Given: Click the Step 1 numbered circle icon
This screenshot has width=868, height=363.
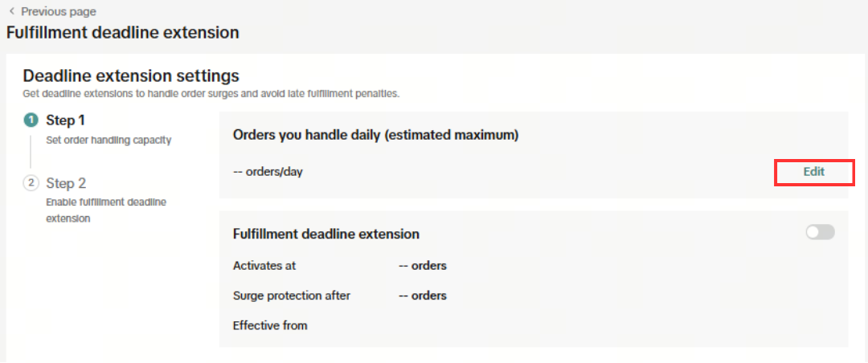Looking at the screenshot, I should pyautogui.click(x=31, y=120).
